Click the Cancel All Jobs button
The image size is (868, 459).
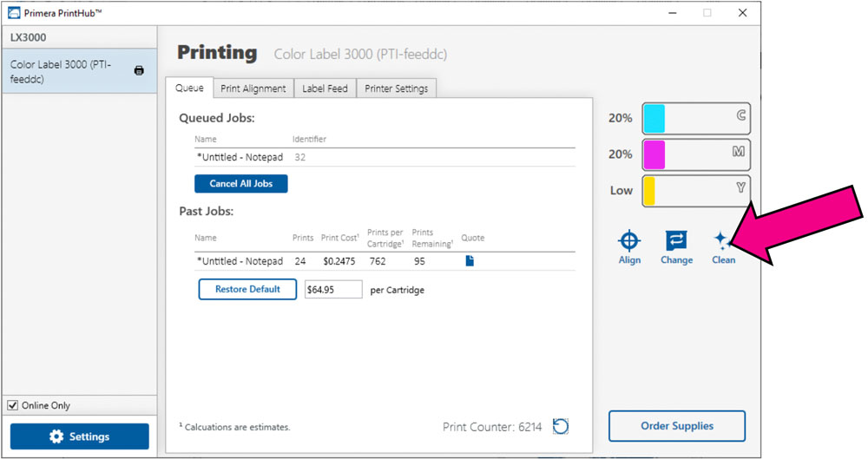tap(240, 184)
